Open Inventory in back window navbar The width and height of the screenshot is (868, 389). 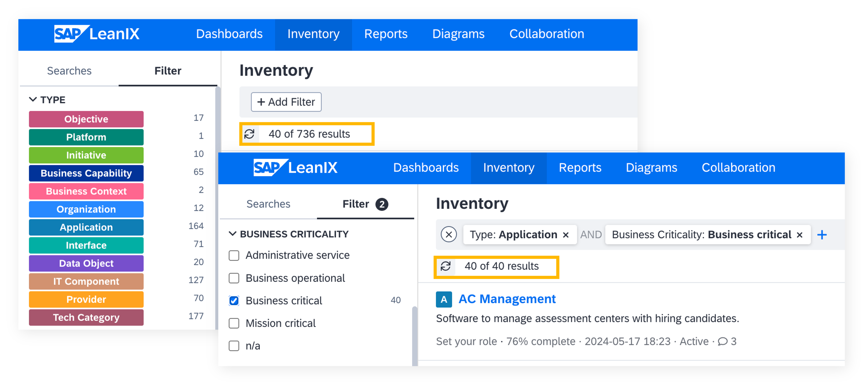[x=313, y=34]
